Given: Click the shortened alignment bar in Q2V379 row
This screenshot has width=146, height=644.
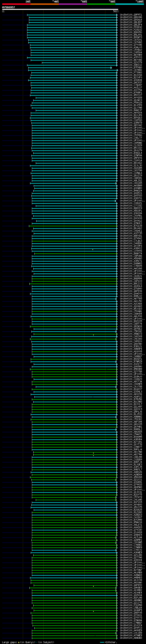Looking at the screenshot, I should (x=80, y=63).
